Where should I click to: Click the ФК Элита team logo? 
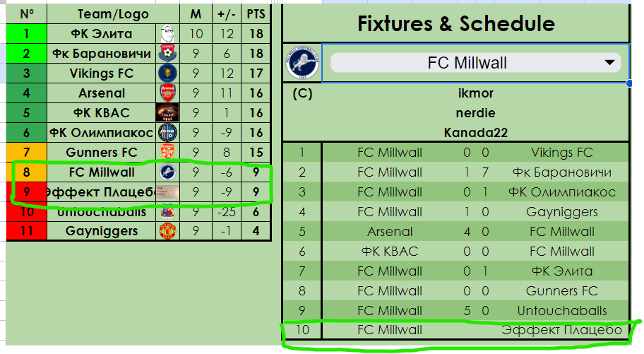pos(167,33)
